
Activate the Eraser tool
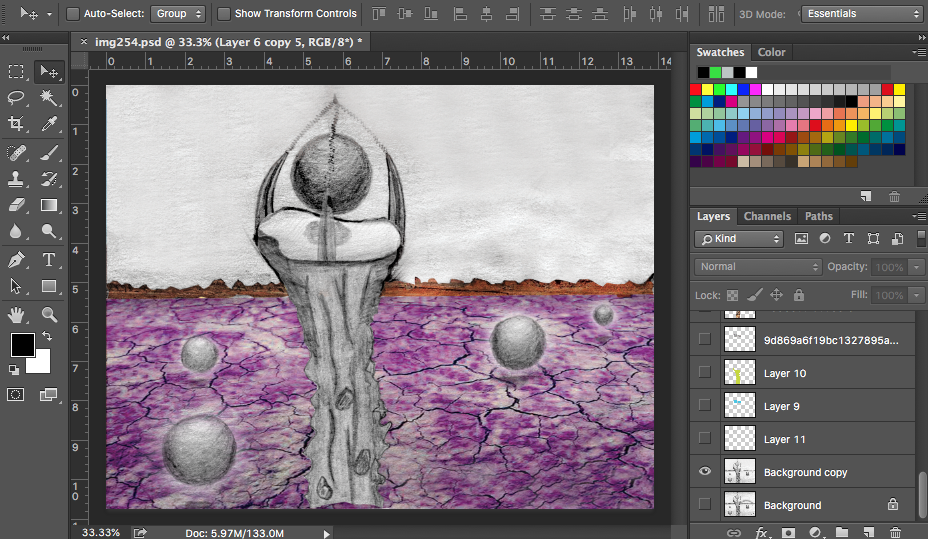click(x=17, y=205)
